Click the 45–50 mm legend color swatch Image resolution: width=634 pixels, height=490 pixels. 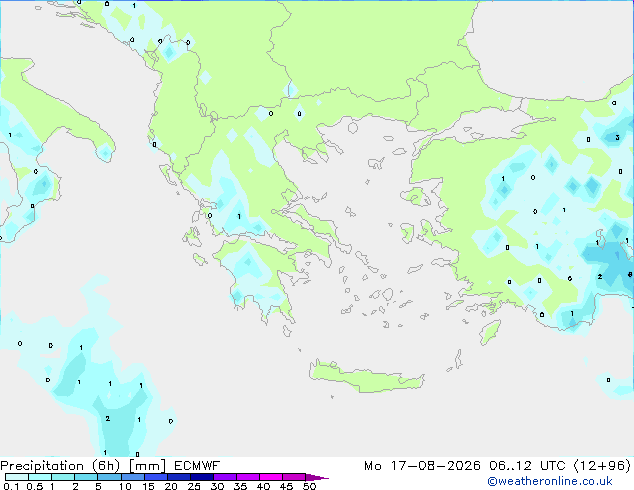(x=294, y=477)
